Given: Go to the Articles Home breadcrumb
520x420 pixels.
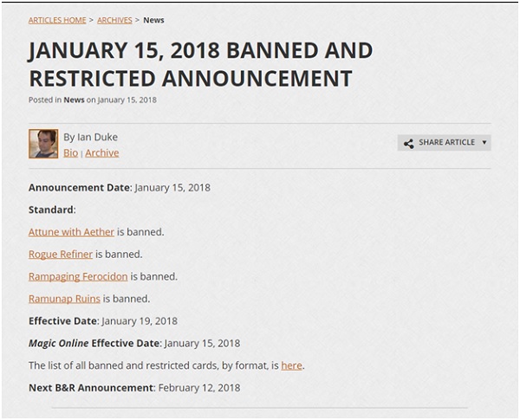Looking at the screenshot, I should [x=56, y=20].
